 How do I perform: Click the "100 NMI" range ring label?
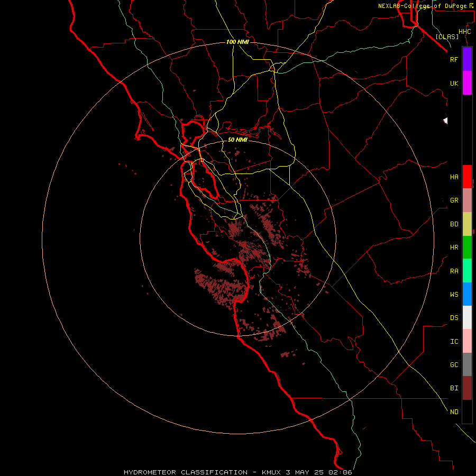[x=237, y=42]
